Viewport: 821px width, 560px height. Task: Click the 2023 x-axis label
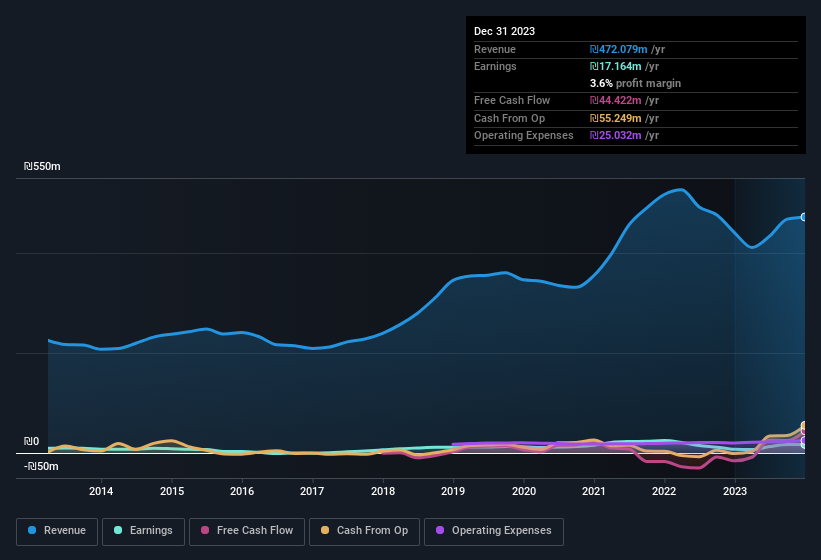[735, 491]
